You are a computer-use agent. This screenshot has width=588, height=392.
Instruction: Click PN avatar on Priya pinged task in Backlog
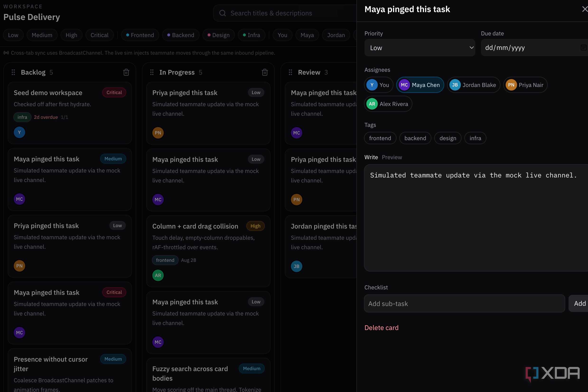[19, 266]
